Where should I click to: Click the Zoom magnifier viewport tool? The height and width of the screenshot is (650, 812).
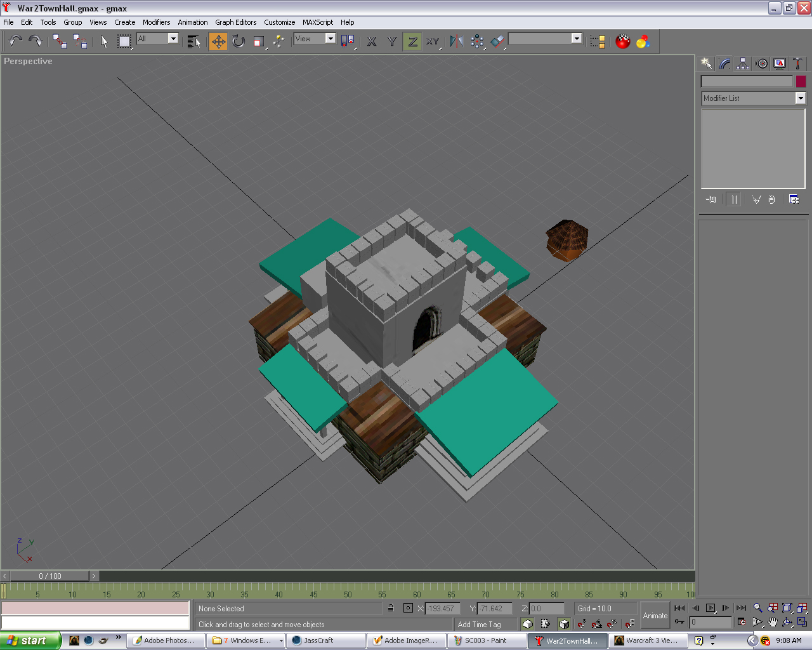pos(757,607)
